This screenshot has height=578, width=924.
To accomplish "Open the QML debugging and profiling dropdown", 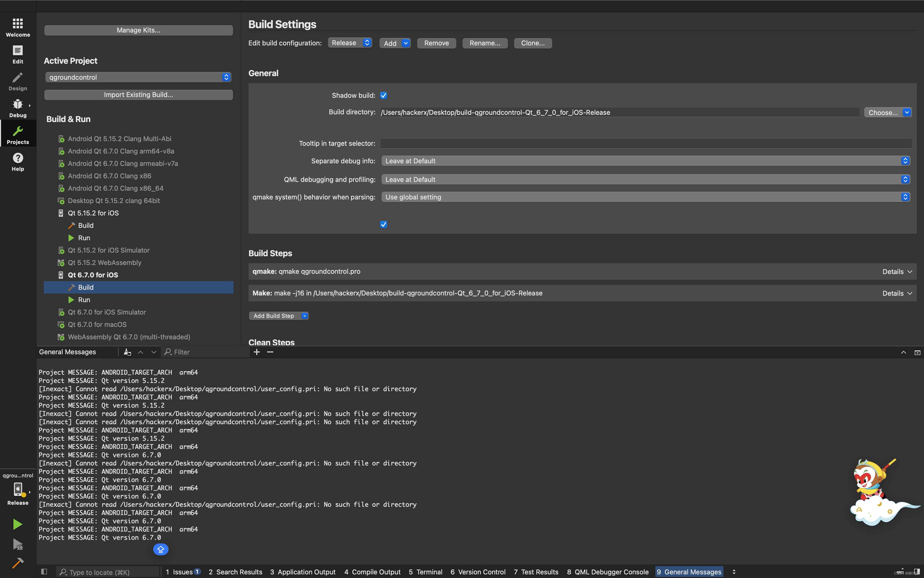I will [646, 179].
